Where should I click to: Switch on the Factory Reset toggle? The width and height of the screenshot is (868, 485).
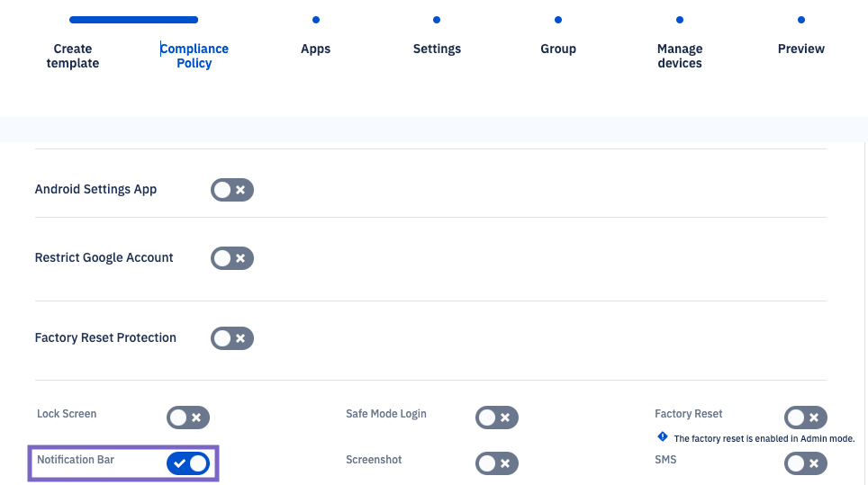click(x=806, y=418)
